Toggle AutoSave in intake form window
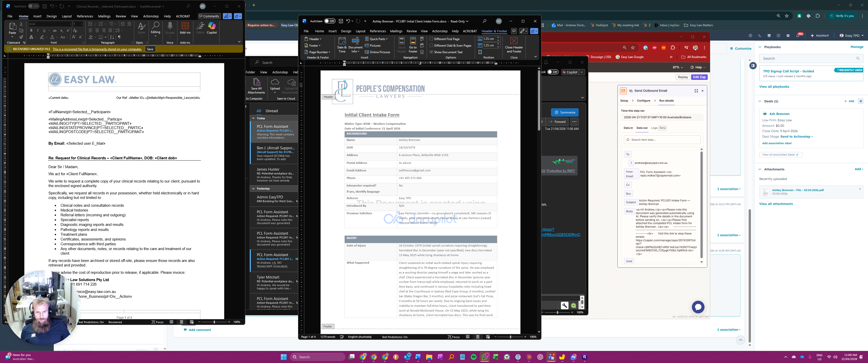Screen dimensions: 868x363 [330, 21]
